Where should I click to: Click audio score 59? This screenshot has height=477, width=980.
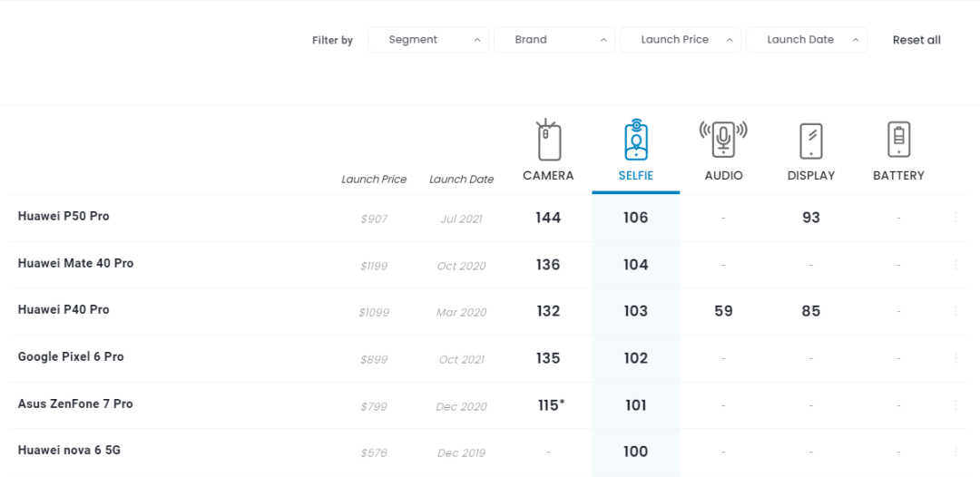point(724,311)
